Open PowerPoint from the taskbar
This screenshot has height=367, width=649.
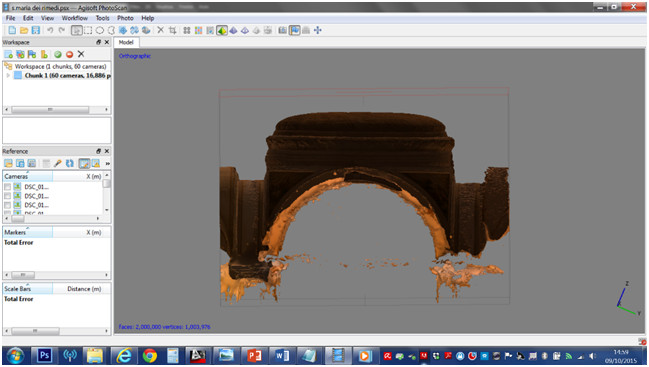tap(254, 355)
